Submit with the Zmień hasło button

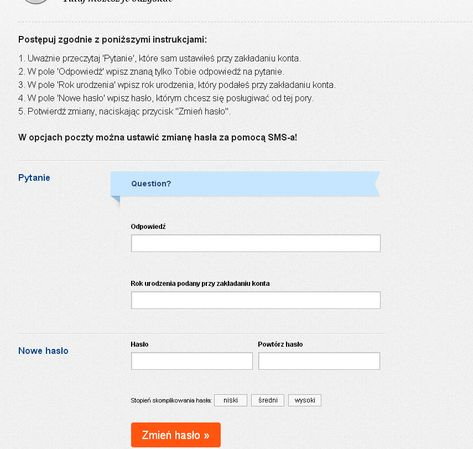click(x=176, y=435)
